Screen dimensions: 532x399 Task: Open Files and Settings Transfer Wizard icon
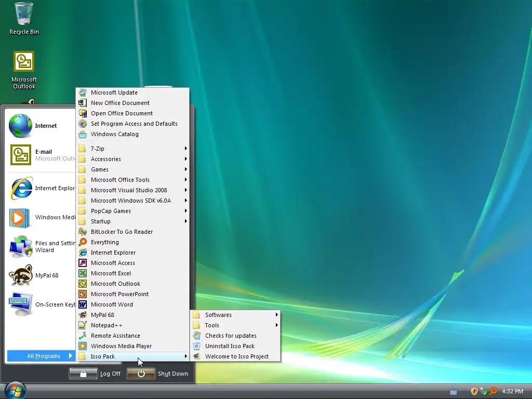[21, 247]
